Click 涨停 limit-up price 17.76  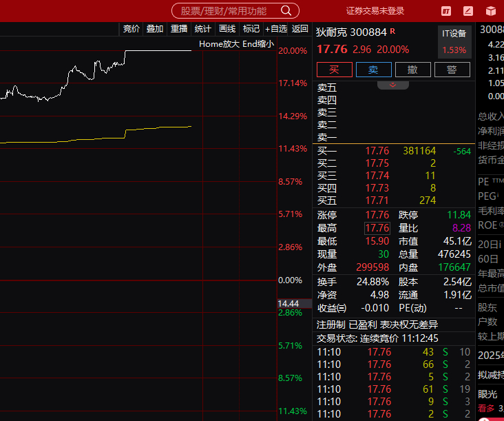[x=377, y=215]
